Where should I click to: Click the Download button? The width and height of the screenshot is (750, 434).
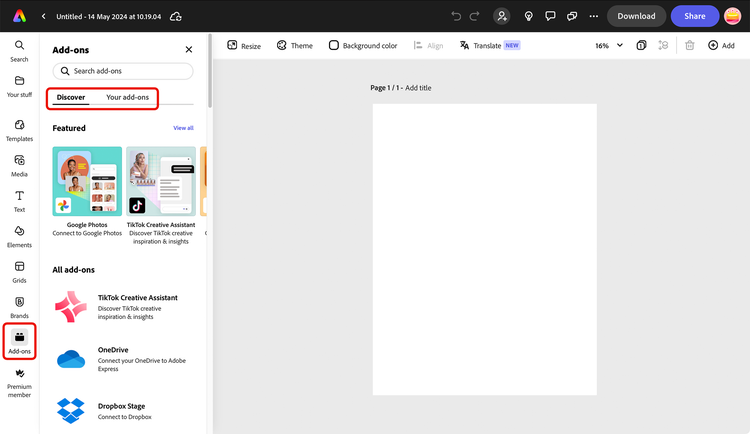(636, 16)
